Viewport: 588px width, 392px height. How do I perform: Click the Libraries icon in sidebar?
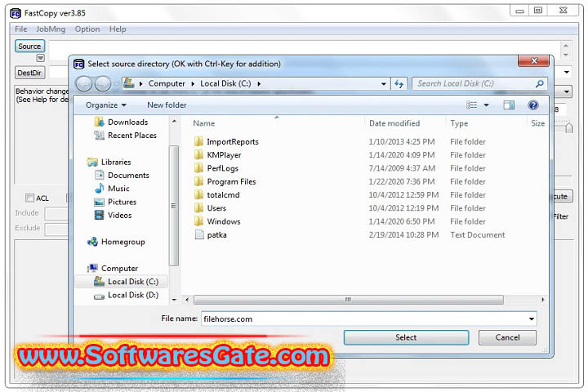(92, 162)
